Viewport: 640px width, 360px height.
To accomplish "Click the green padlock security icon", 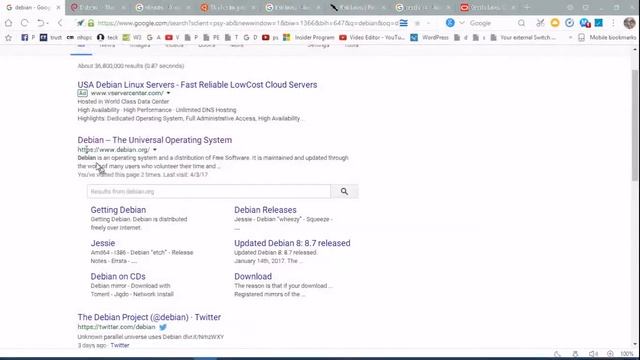I will [x=91, y=23].
